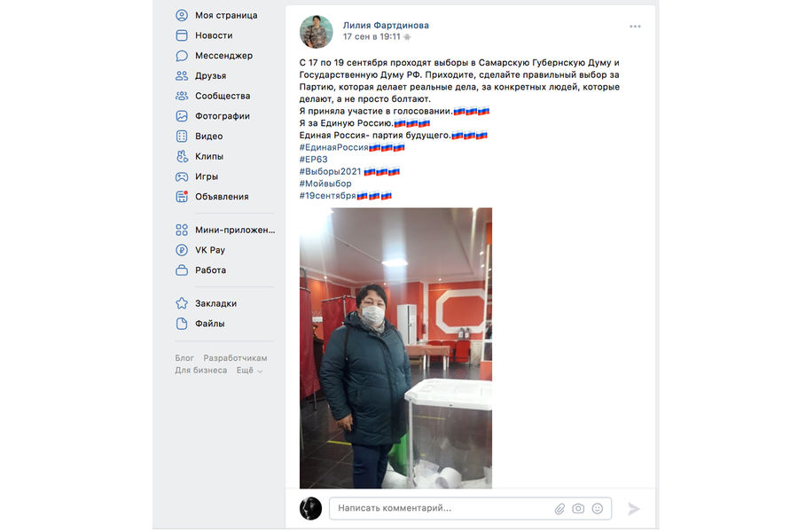Image resolution: width=798 pixels, height=532 pixels.
Task: Click the Мессенджер chat bubble icon
Action: click(x=182, y=56)
